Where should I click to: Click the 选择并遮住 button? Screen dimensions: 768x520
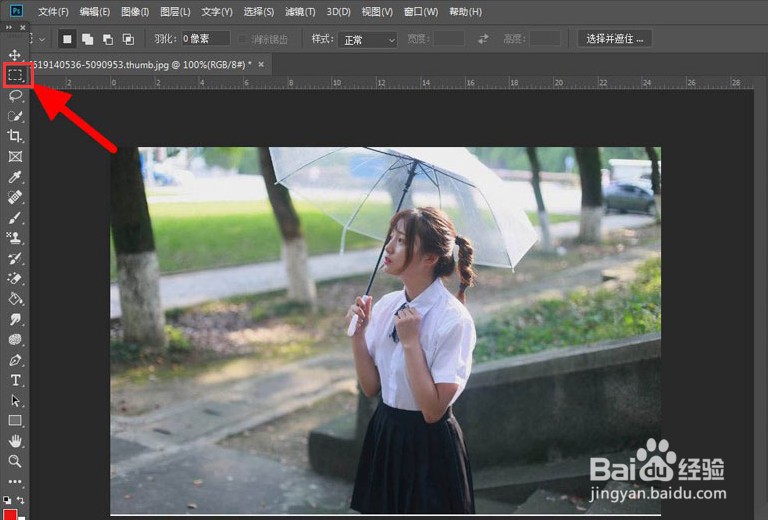click(615, 39)
